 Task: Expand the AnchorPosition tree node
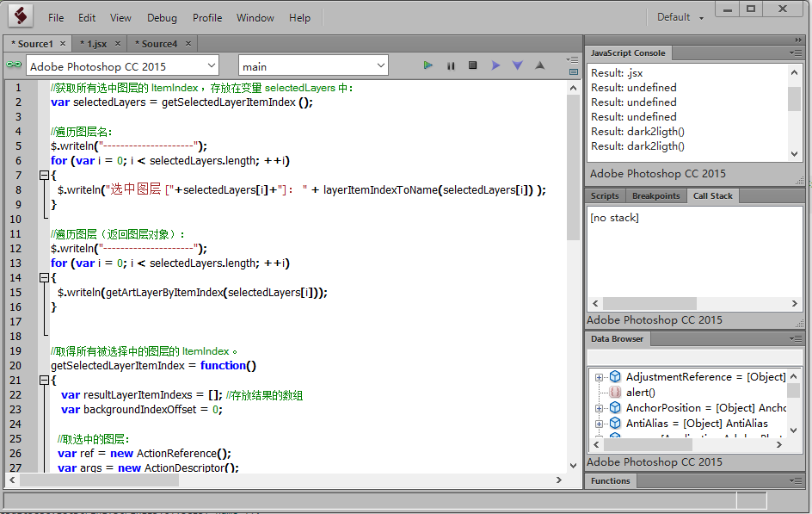point(599,408)
